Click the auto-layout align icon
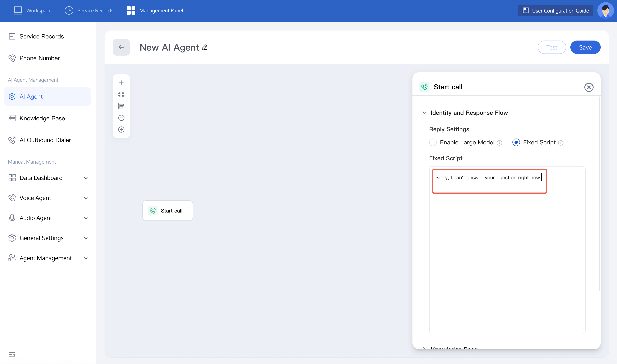The image size is (617, 364). pyautogui.click(x=121, y=106)
